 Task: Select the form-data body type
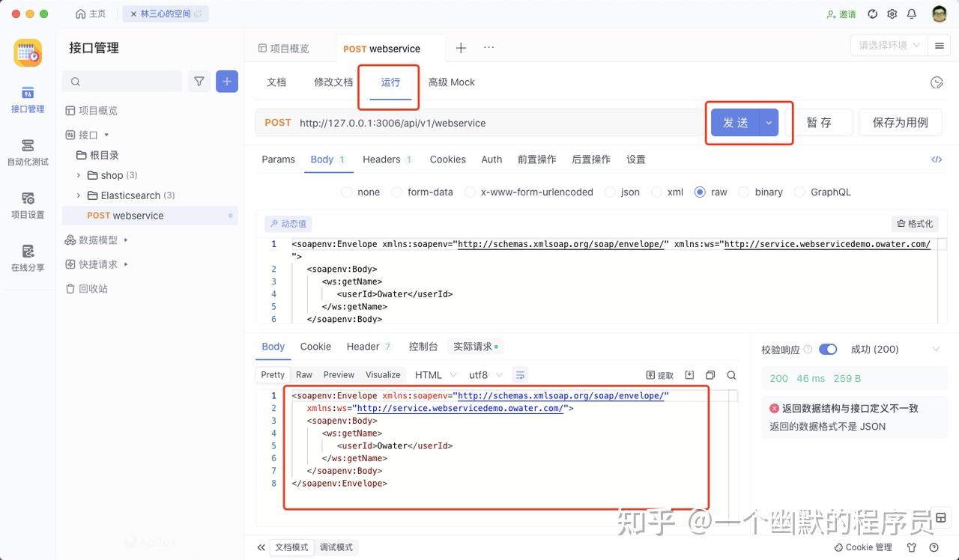click(396, 192)
